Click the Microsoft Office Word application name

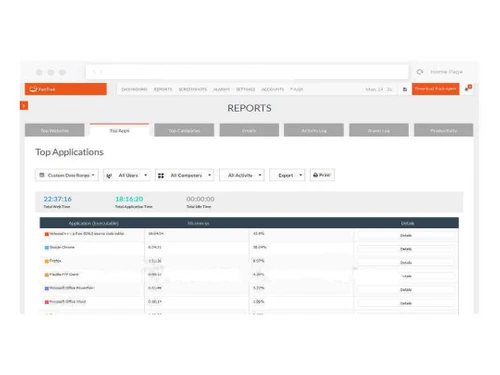tap(68, 302)
